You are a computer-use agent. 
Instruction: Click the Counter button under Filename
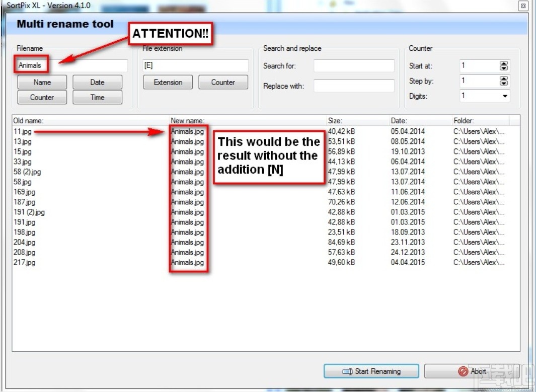tap(42, 98)
